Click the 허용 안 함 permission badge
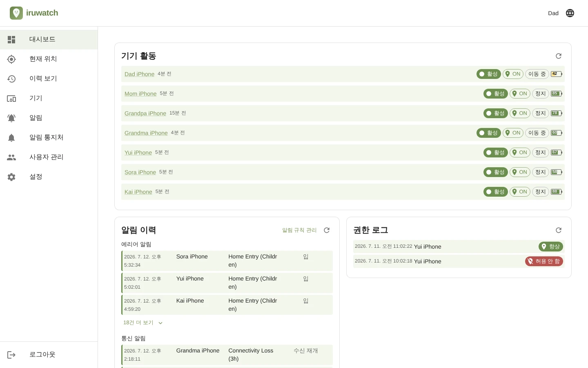 coord(544,261)
